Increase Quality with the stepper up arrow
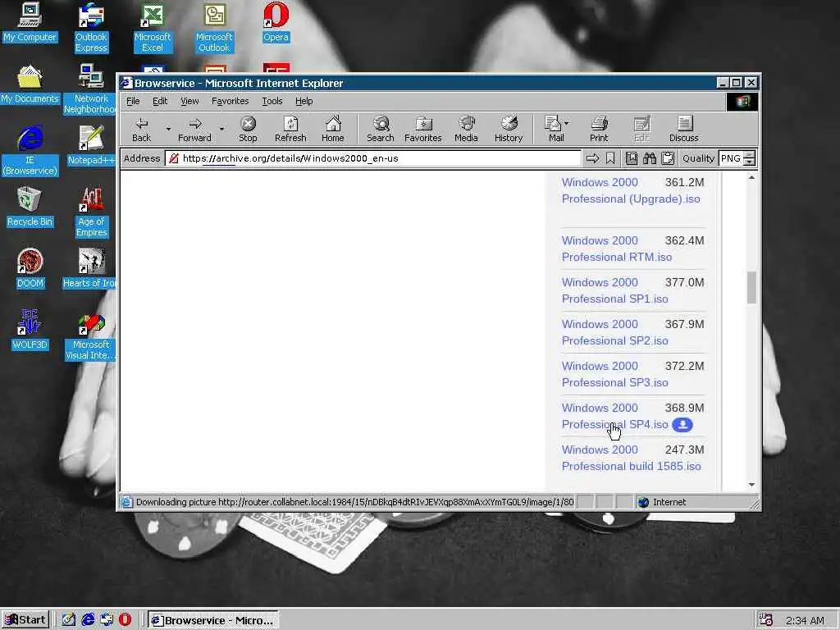Viewport: 840px width, 630px height. click(x=750, y=155)
